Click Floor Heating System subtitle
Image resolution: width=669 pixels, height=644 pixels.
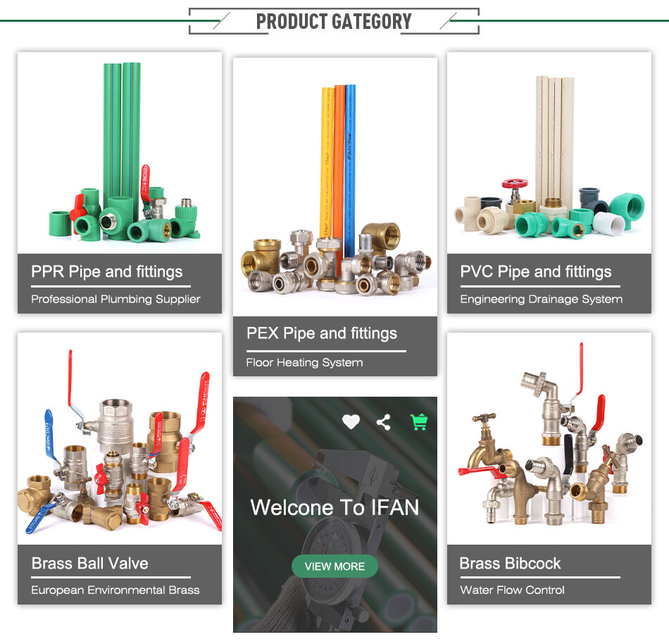(305, 363)
